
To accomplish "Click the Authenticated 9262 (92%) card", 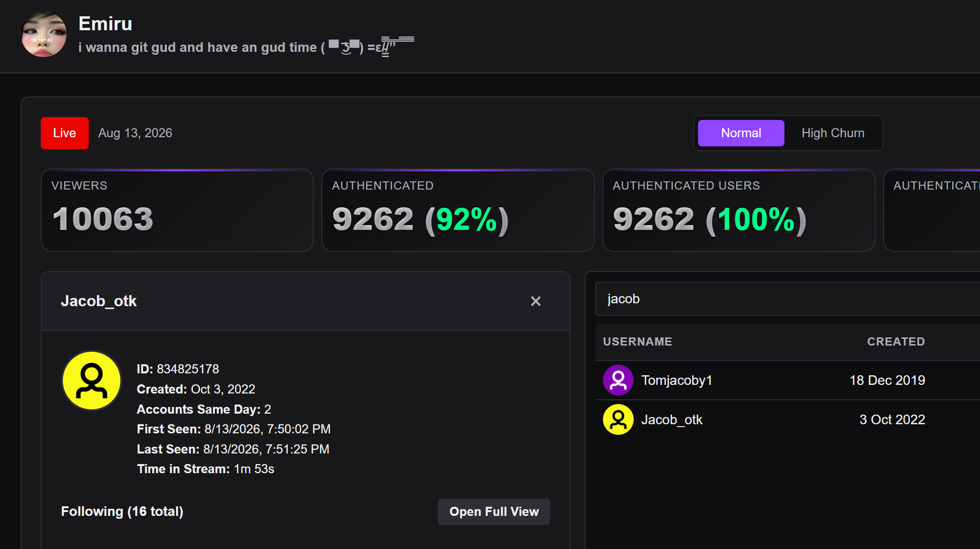I will [x=458, y=210].
